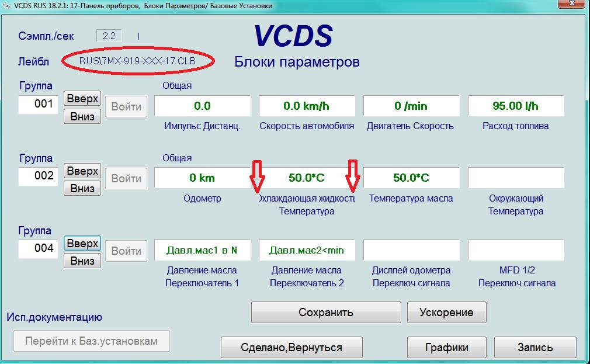The width and height of the screenshot is (590, 364).
Task: Click Вверх button for group 001
Action: pos(82,99)
